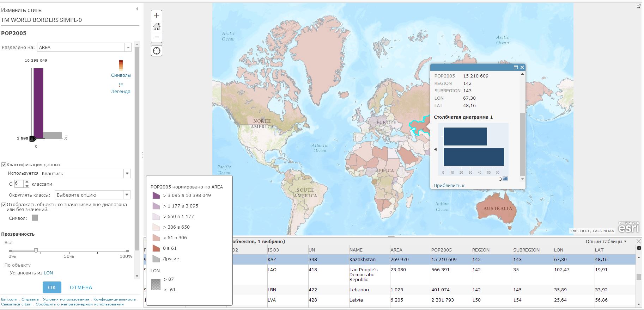Click the gray Символ color swatch

click(x=35, y=218)
